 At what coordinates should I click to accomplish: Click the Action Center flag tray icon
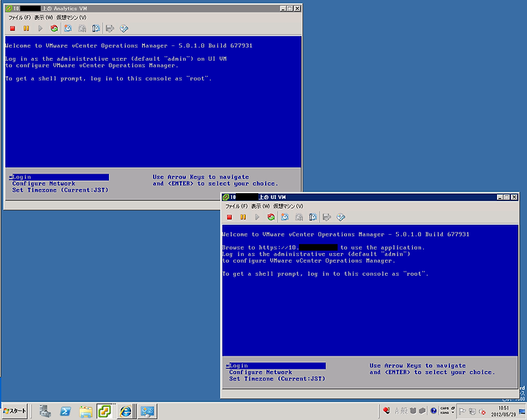coord(462,411)
